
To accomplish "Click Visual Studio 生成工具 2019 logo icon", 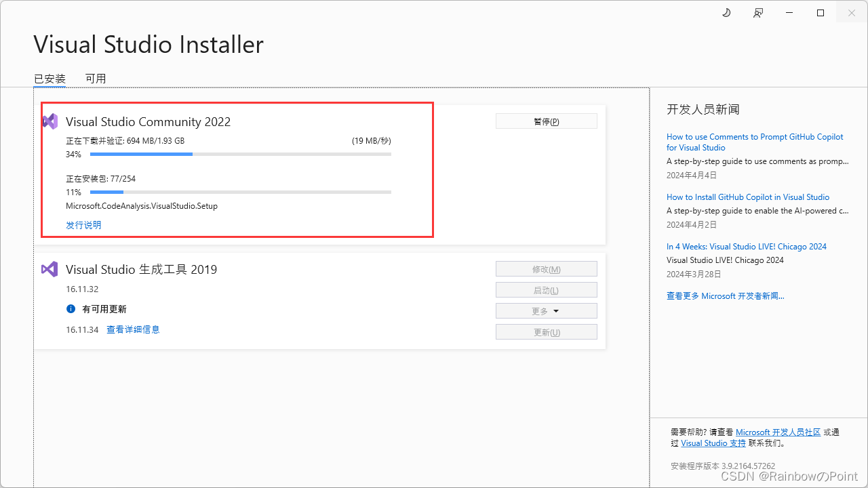I will coord(50,269).
